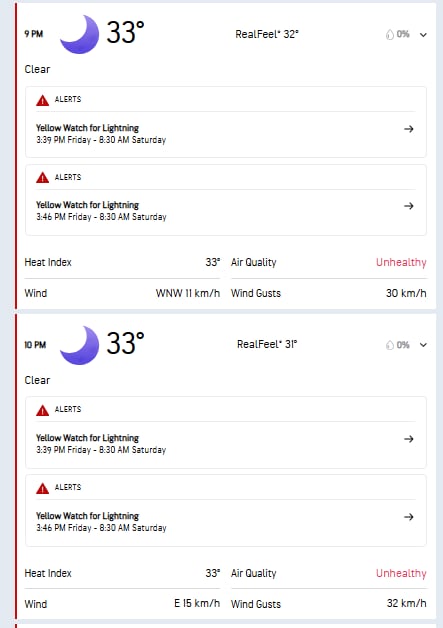Image resolution: width=443 pixels, height=628 pixels.
Task: Collapse the 9 PM hourly details chevron
Action: 423,35
